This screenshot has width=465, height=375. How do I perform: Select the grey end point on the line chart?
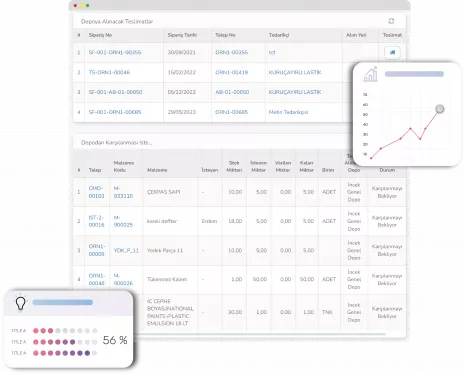pyautogui.click(x=440, y=109)
